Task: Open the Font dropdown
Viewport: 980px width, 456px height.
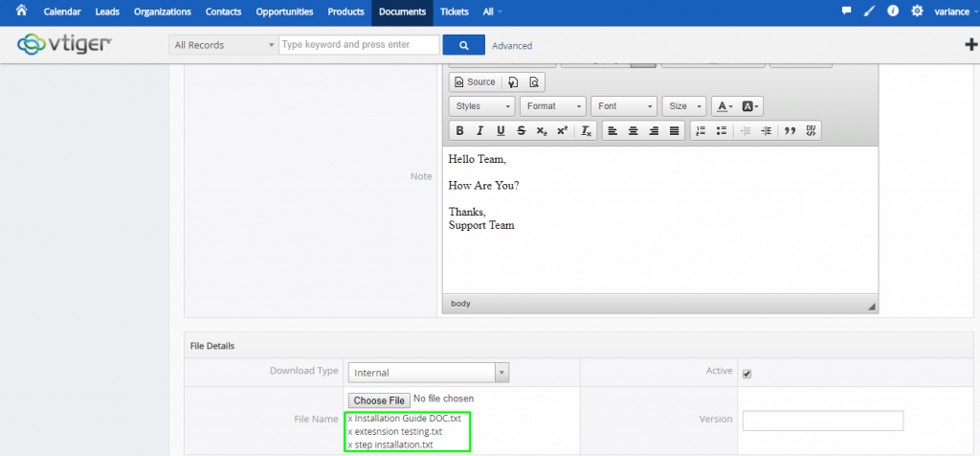Action: 624,106
